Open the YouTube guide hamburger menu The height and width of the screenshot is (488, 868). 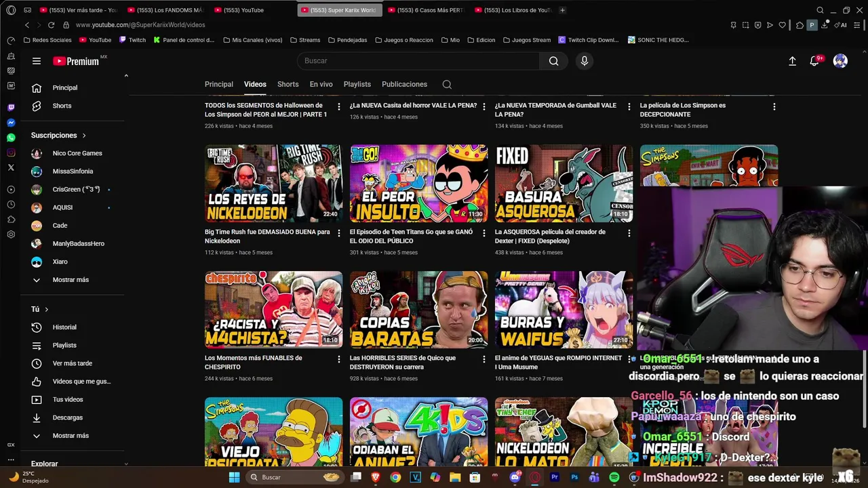coord(37,61)
